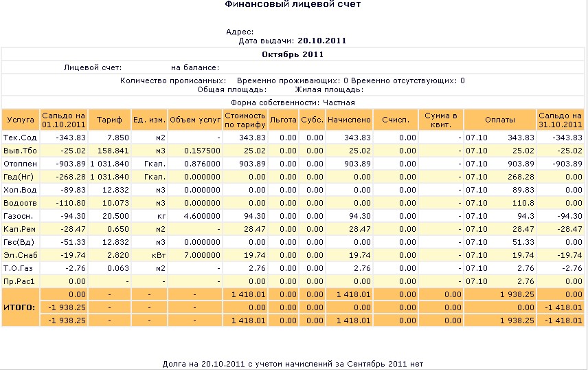
Task: Click the 'Сальдо на 31.10.2011' column header
Action: pos(560,120)
